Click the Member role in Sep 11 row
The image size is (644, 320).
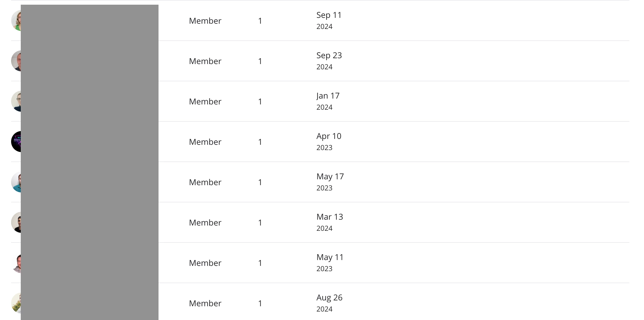point(205,21)
